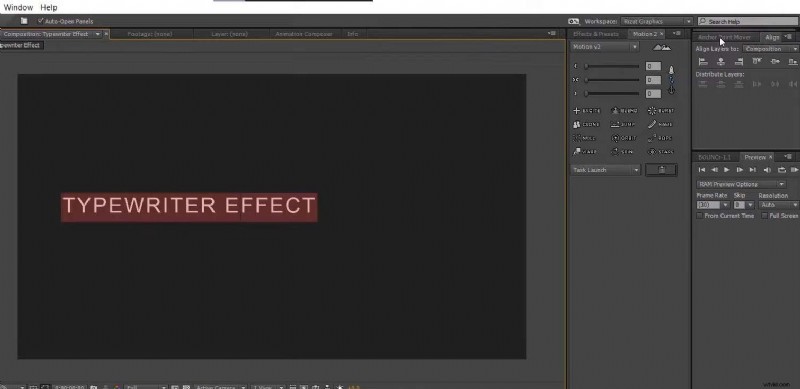Select the Jump tool in Motion v2
The height and width of the screenshot is (389, 800).
[624, 125]
